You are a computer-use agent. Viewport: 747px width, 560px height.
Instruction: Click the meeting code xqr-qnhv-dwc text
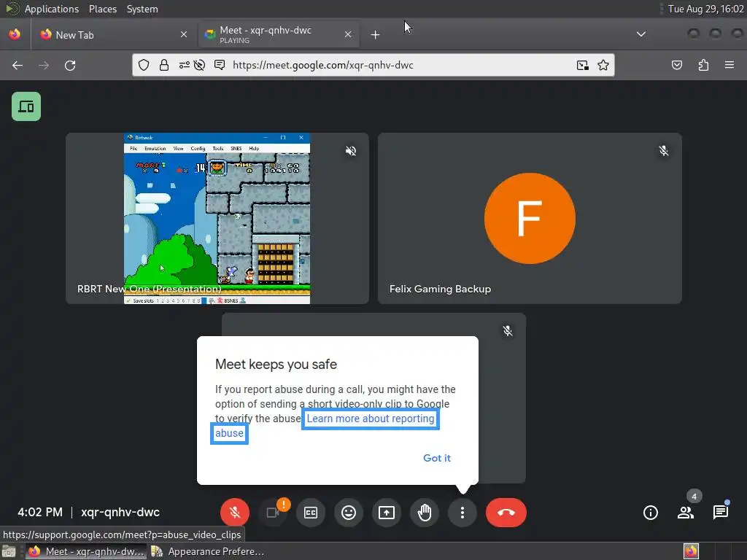(120, 513)
